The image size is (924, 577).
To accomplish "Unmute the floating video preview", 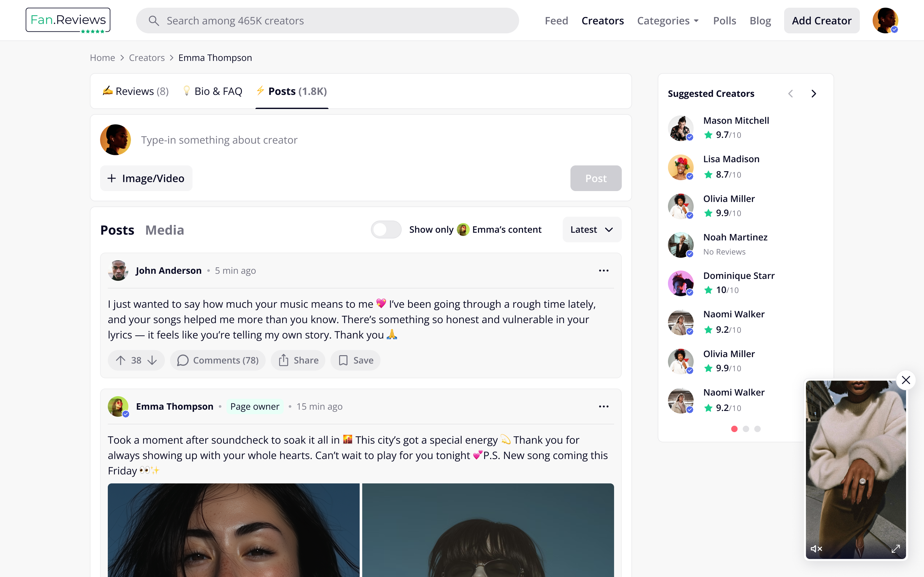I will 817,548.
